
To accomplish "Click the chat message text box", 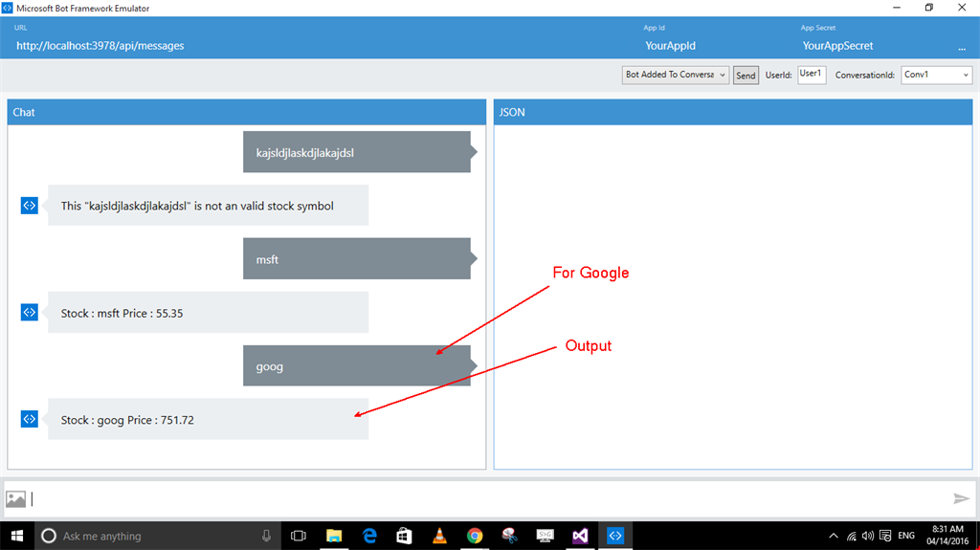I will pos(489,498).
